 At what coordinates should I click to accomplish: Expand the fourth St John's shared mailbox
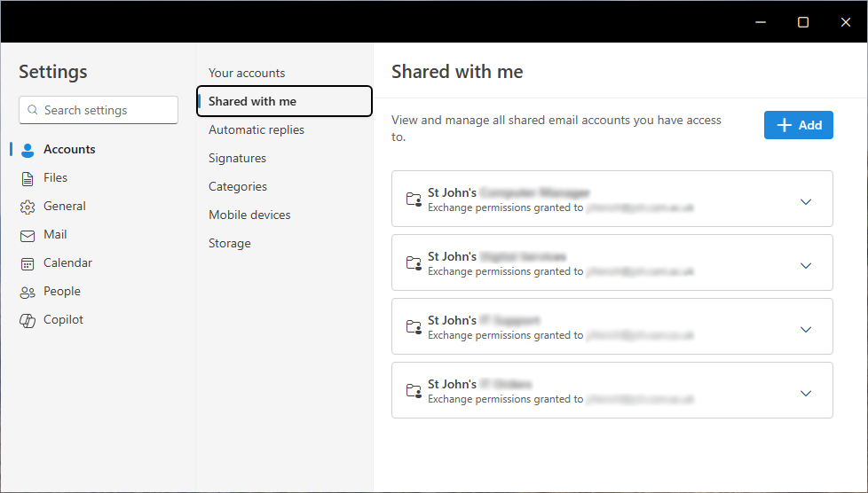click(x=806, y=394)
